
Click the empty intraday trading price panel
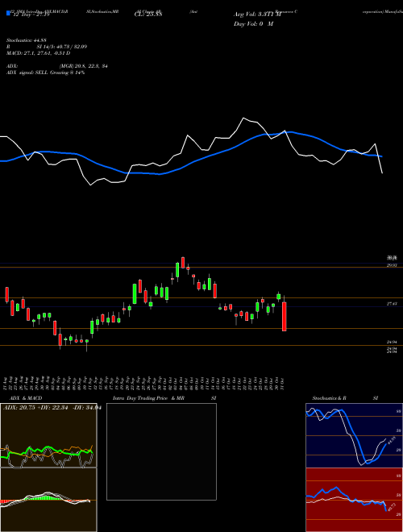pyautogui.click(x=161, y=451)
